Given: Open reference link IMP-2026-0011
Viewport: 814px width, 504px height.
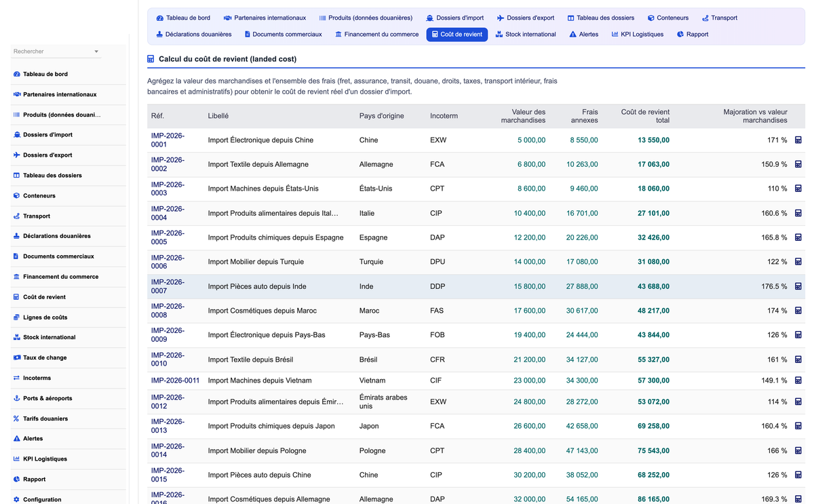Looking at the screenshot, I should point(175,381).
